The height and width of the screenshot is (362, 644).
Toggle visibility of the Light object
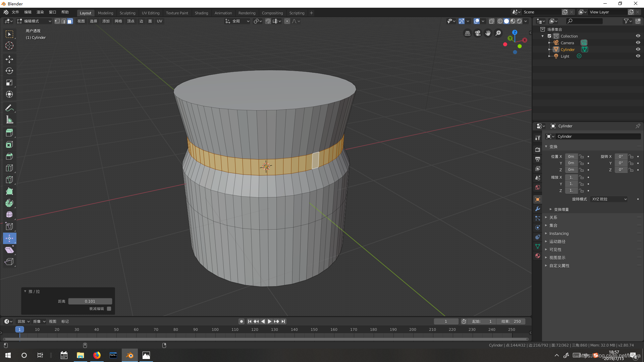[x=638, y=56]
